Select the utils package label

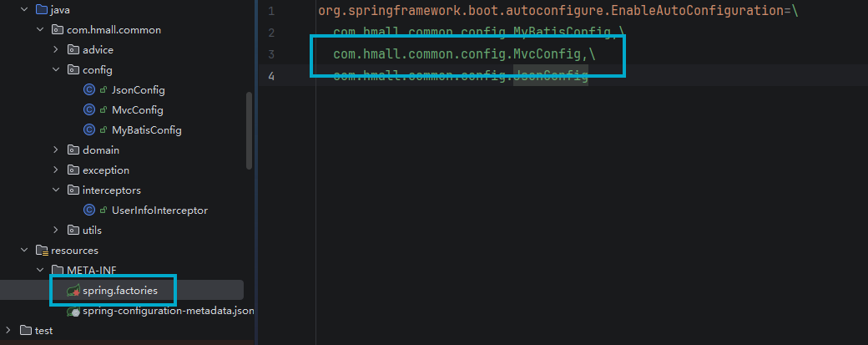[x=92, y=230]
